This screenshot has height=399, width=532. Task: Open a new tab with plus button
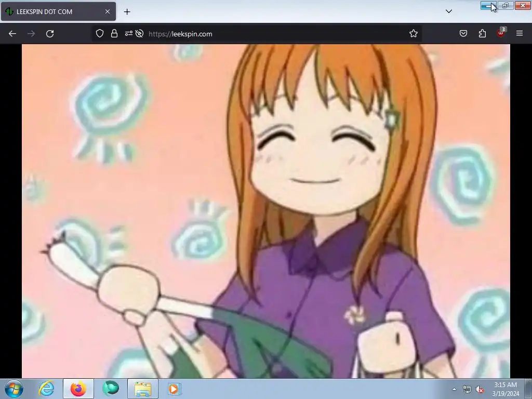coord(127,12)
